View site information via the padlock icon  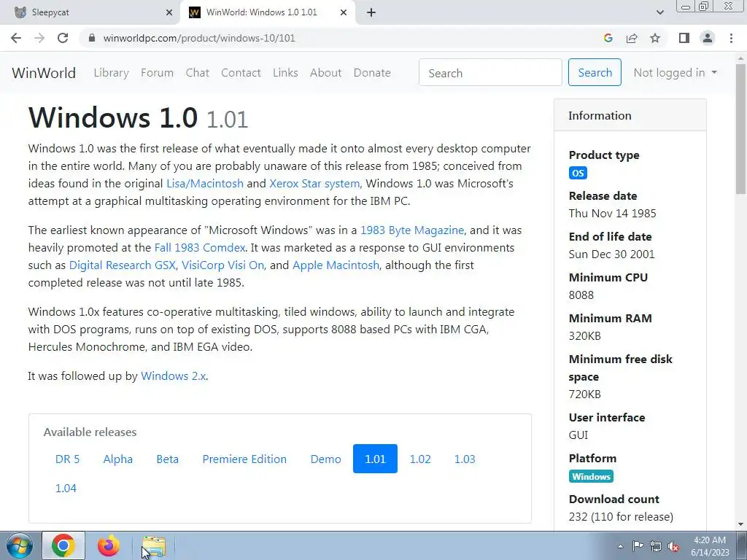tap(93, 38)
